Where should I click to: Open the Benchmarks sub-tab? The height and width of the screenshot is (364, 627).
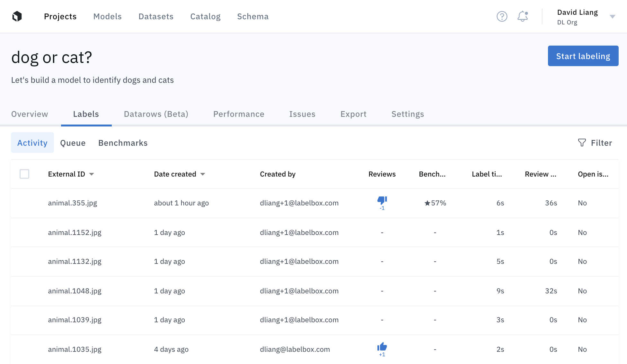coord(123,143)
